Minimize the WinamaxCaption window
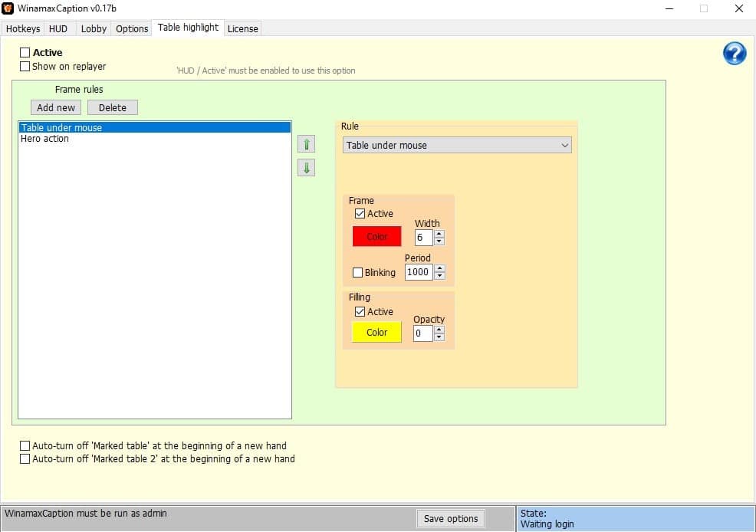This screenshot has width=756, height=532. click(x=669, y=8)
